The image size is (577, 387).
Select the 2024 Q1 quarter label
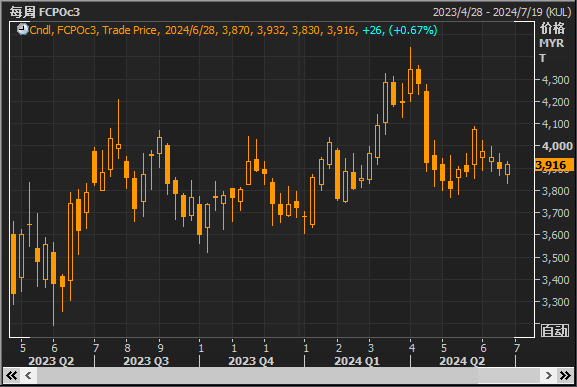tap(357, 361)
